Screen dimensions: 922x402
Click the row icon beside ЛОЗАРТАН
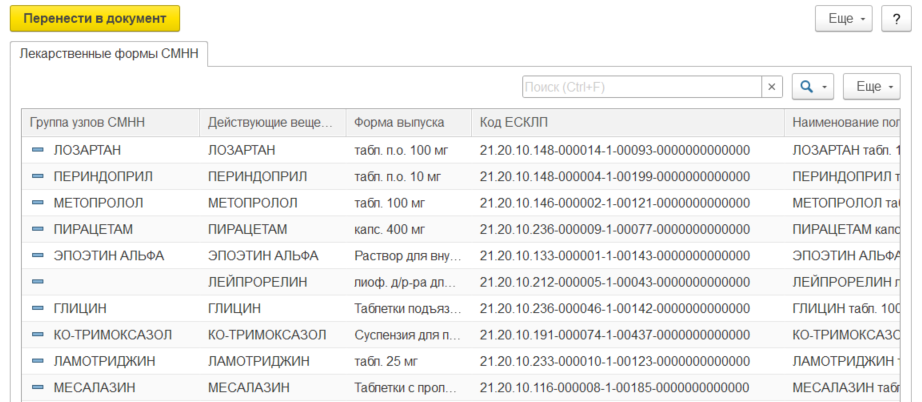39,150
